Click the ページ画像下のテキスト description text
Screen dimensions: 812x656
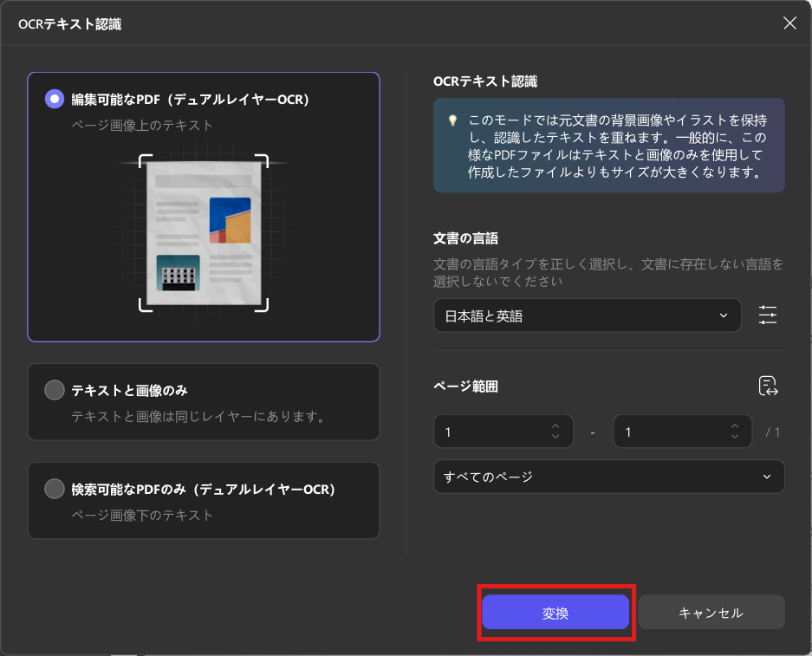[x=142, y=516]
